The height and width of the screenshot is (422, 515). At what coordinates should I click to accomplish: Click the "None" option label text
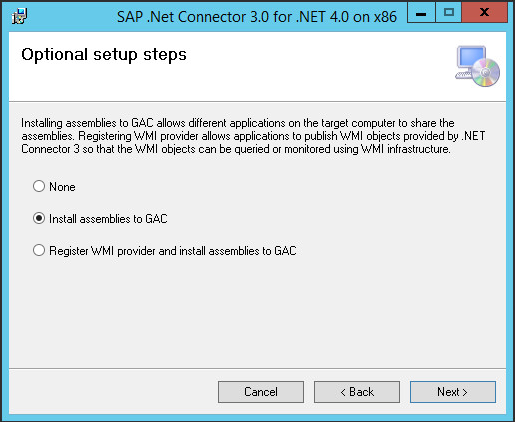[x=62, y=187]
